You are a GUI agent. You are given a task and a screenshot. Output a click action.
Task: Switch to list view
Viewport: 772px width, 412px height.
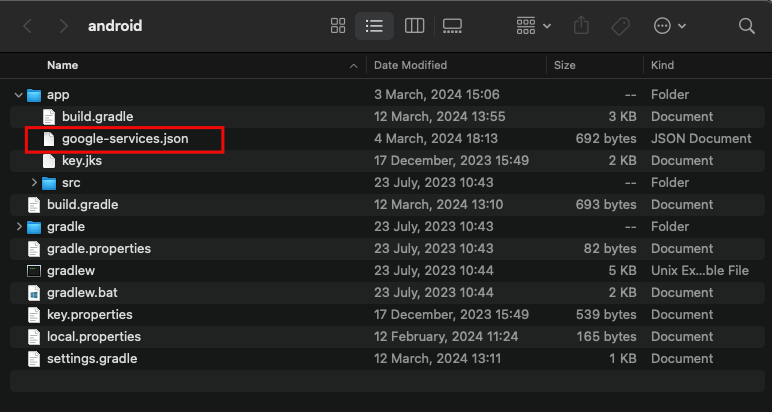point(374,26)
